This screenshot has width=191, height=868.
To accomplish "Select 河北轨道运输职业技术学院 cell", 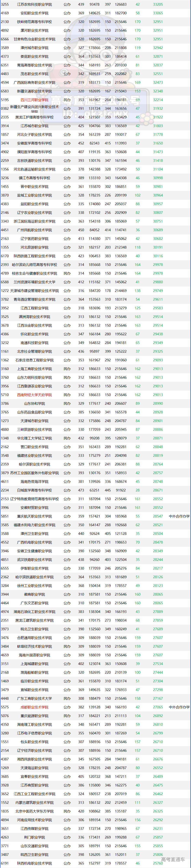I will pyautogui.click(x=35, y=169).
